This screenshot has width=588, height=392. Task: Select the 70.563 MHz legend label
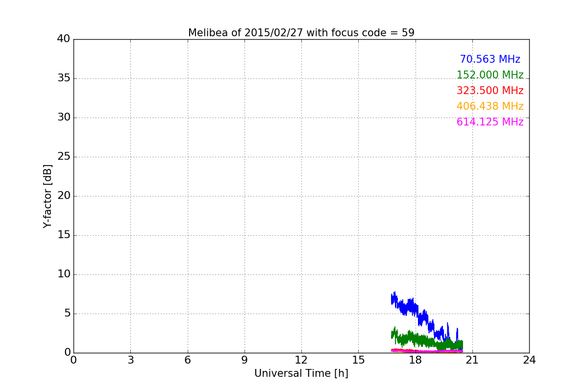tap(490, 59)
